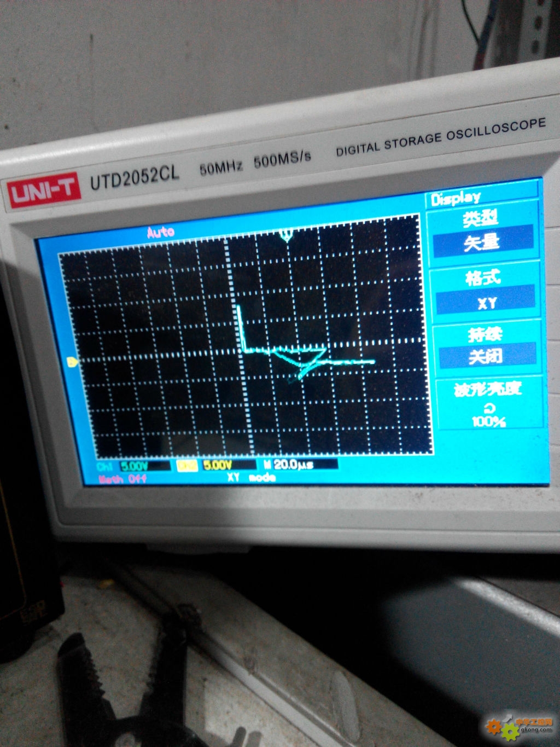Click the Ch1 5.00V scale readout
560x747 pixels.
(133, 466)
